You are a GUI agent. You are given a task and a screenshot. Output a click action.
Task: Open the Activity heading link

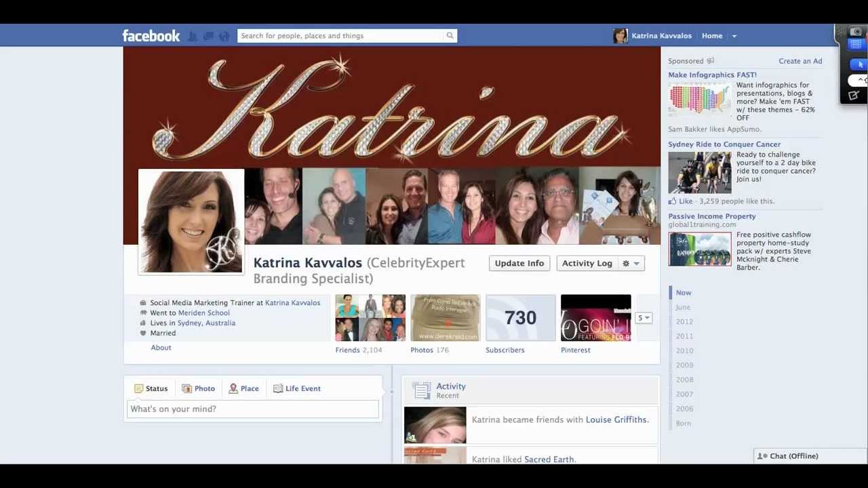pos(451,386)
